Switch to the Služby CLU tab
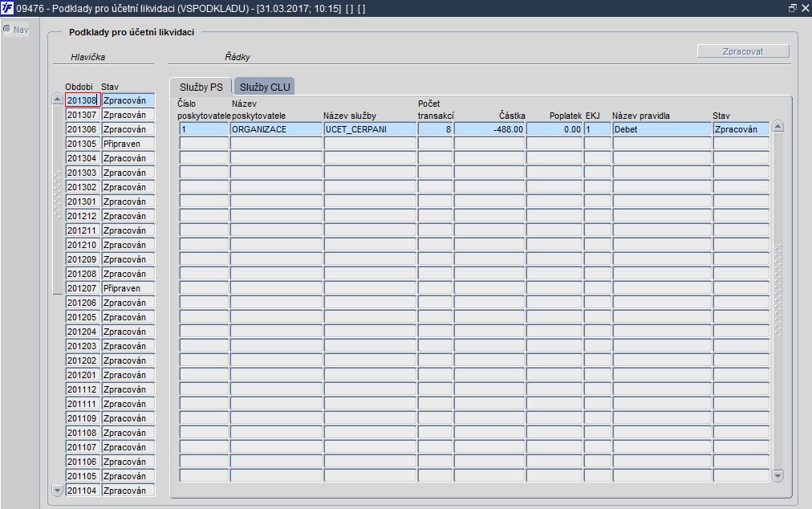 [x=265, y=87]
